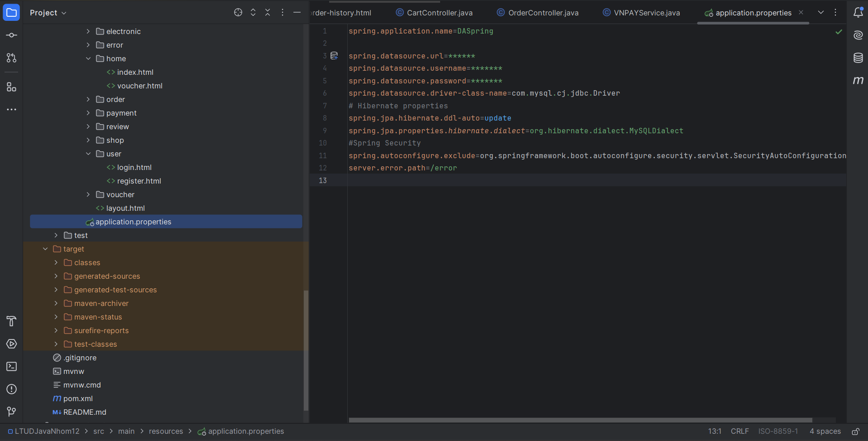Open the Commit tool window
This screenshot has height=441, width=868.
click(x=11, y=35)
